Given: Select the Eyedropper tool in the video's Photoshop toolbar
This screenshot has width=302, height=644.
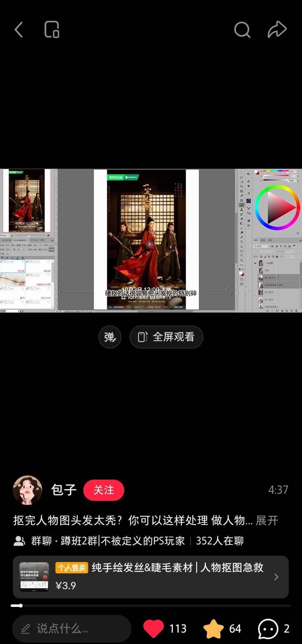Looking at the screenshot, I should [242, 196].
